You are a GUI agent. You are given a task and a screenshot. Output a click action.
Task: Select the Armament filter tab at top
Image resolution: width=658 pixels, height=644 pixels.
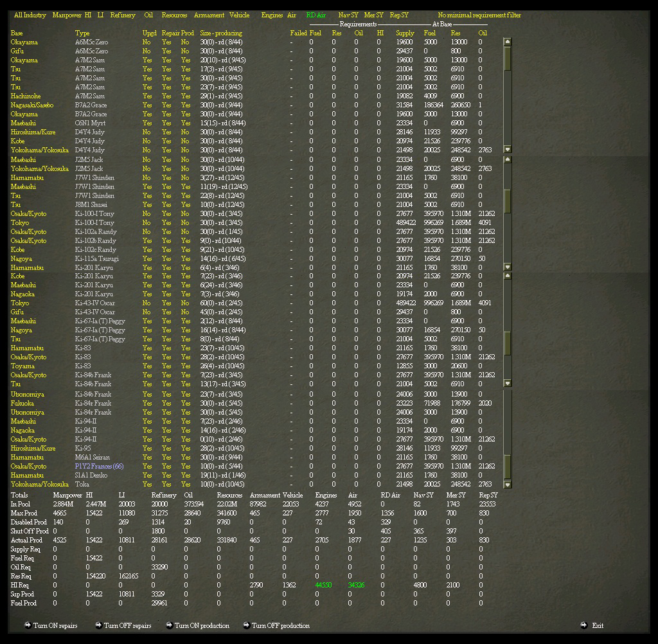[x=209, y=15]
